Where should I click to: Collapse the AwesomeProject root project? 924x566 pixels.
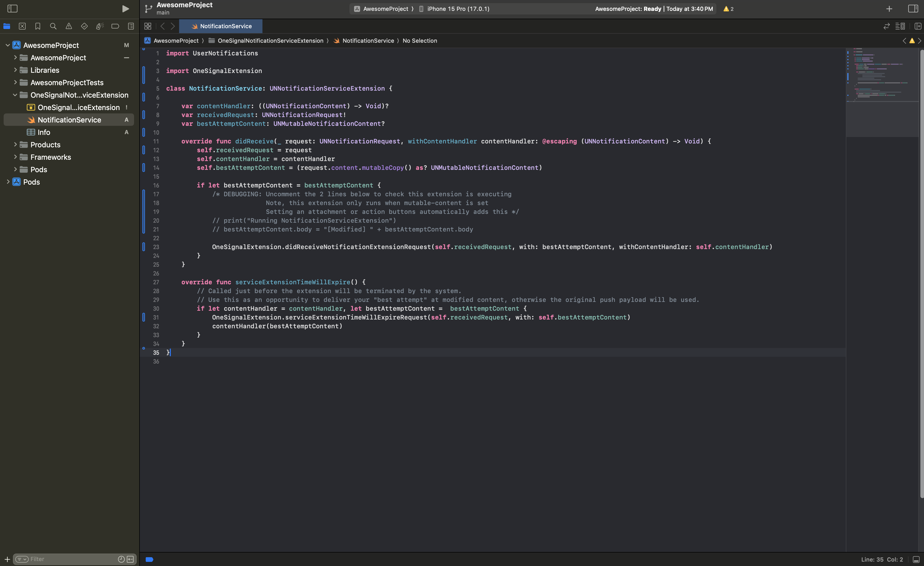coord(8,45)
